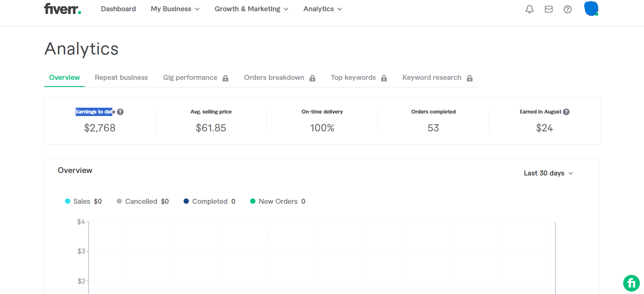Select the Overview tab

64,77
